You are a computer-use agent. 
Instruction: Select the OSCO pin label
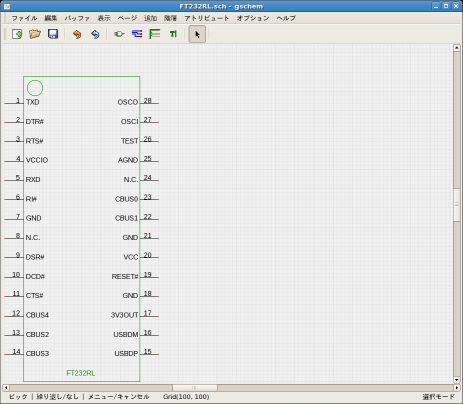(128, 102)
